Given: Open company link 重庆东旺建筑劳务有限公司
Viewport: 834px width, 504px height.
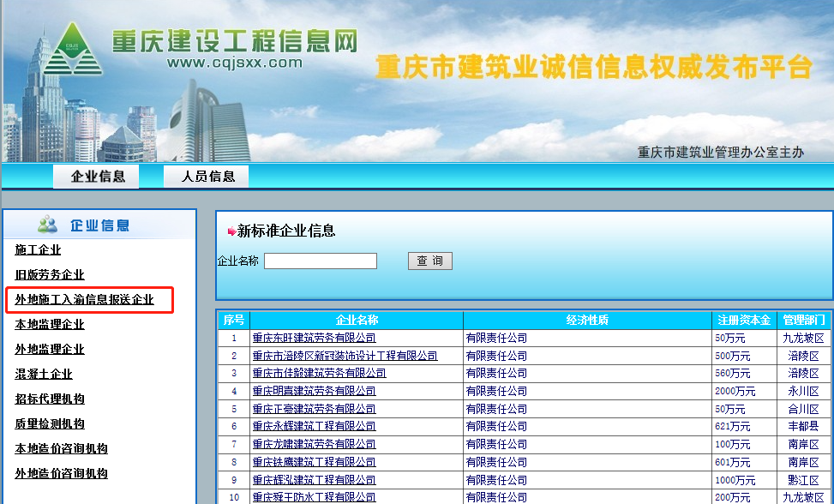Looking at the screenshot, I should 314,339.
